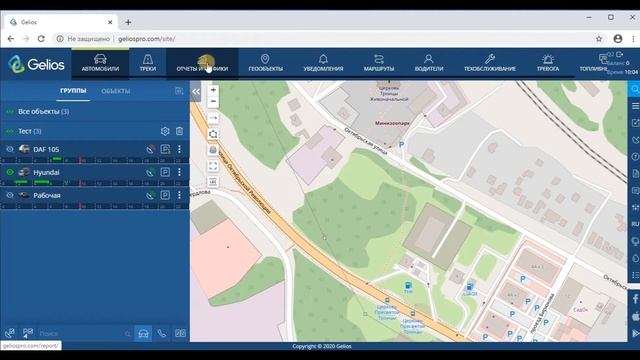This screenshot has height=360, width=640.
Task: Click the browser address bar
Action: pos(322,39)
